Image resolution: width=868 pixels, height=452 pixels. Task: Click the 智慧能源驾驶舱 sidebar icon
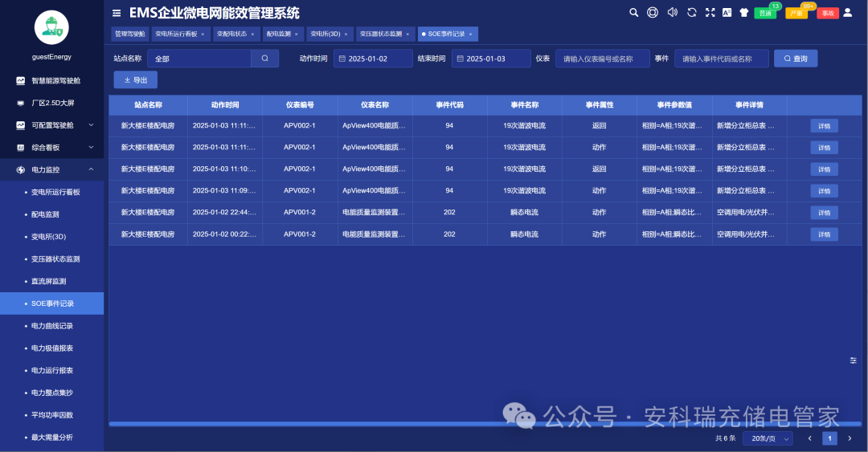pyautogui.click(x=20, y=81)
